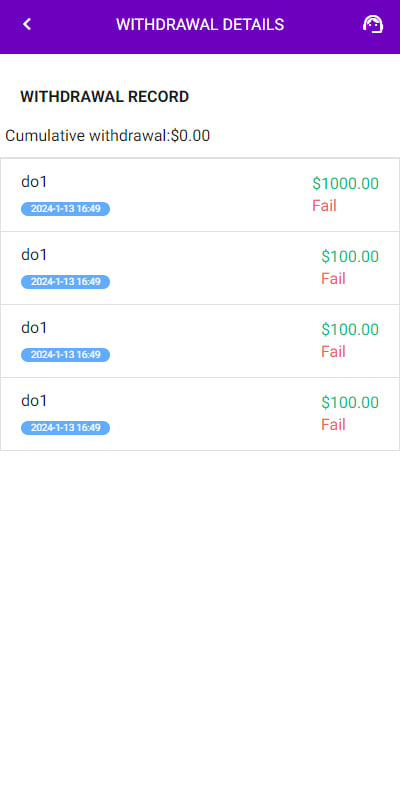Open the second do1 withdrawal record
Image resolution: width=400 pixels, height=809 pixels.
(x=200, y=268)
